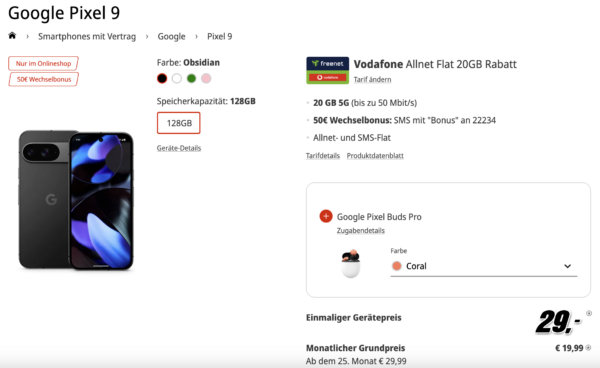This screenshot has height=368, width=600.
Task: Click the Google Pixel 9 phone image
Action: click(76, 200)
